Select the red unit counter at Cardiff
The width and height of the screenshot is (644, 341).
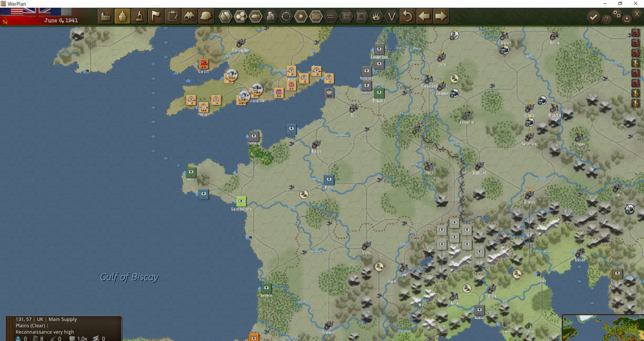(203, 64)
